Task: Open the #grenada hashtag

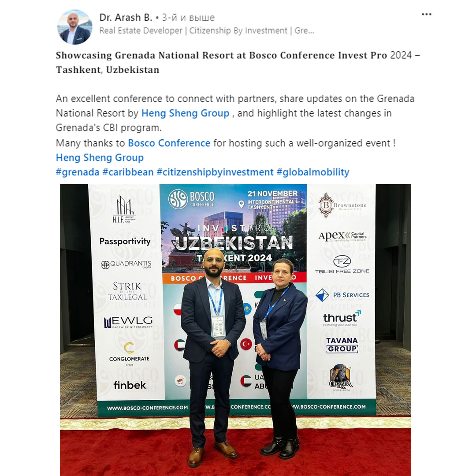Action: click(x=78, y=172)
